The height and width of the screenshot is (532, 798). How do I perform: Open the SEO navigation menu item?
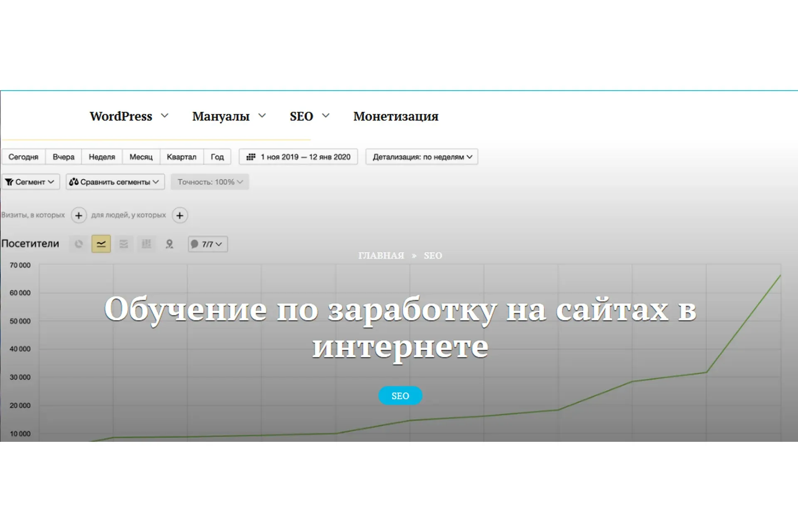(x=301, y=116)
